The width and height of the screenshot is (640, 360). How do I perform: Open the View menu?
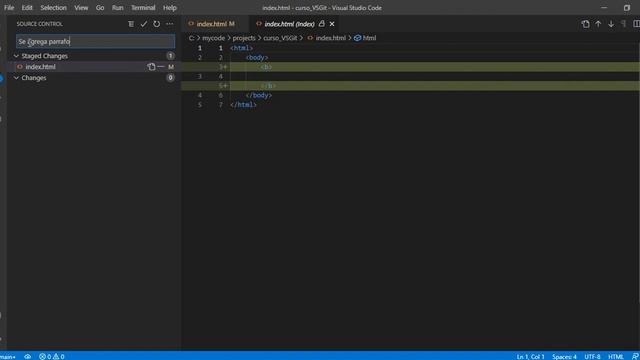pos(81,8)
